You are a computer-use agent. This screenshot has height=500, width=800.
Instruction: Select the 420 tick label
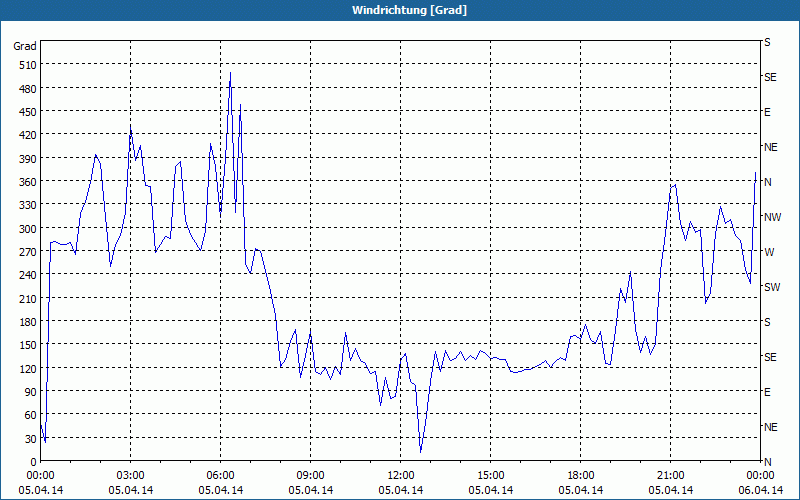28,135
